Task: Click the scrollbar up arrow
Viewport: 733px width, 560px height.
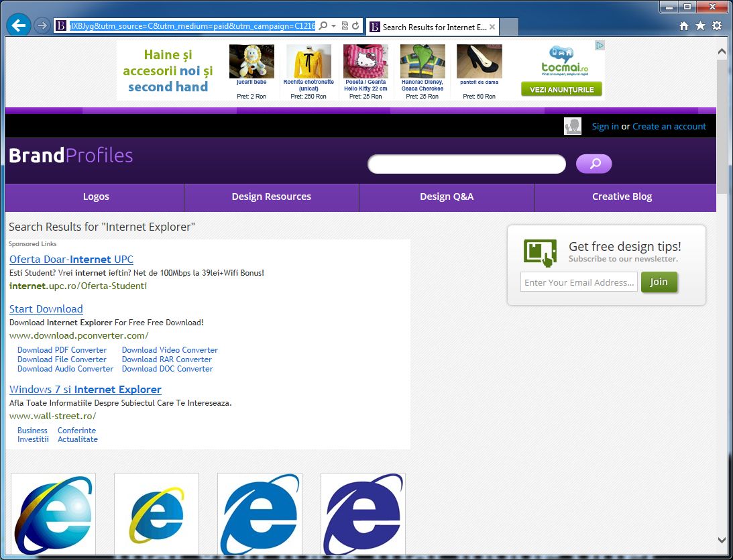Action: (722, 52)
